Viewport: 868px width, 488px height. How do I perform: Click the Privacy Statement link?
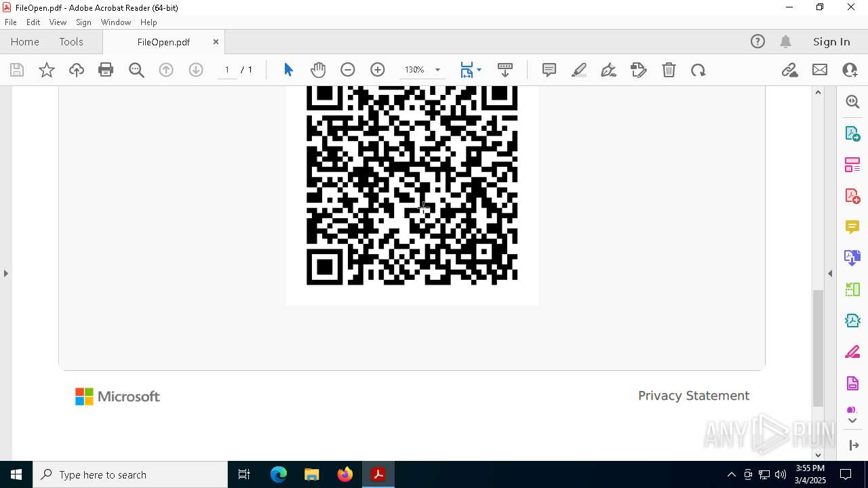tap(694, 396)
